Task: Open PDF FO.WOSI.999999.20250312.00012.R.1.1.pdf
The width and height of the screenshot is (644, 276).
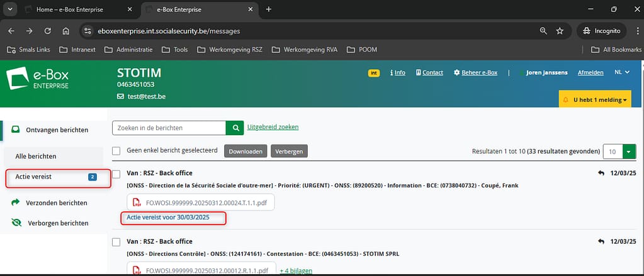Action: pyautogui.click(x=201, y=270)
